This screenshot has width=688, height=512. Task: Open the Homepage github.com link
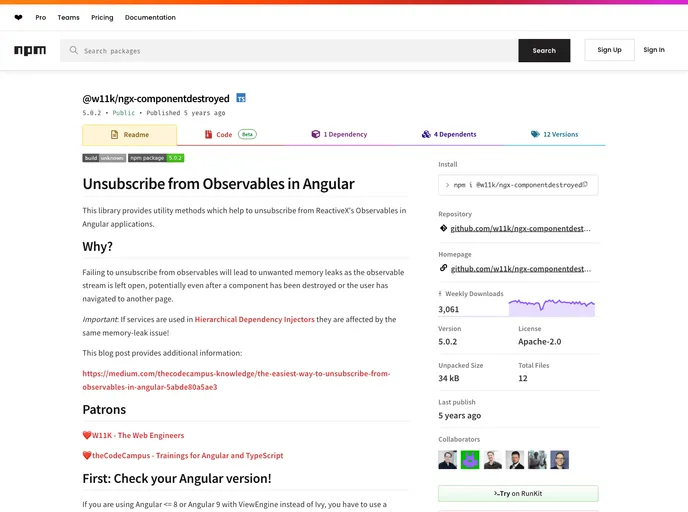coord(521,269)
